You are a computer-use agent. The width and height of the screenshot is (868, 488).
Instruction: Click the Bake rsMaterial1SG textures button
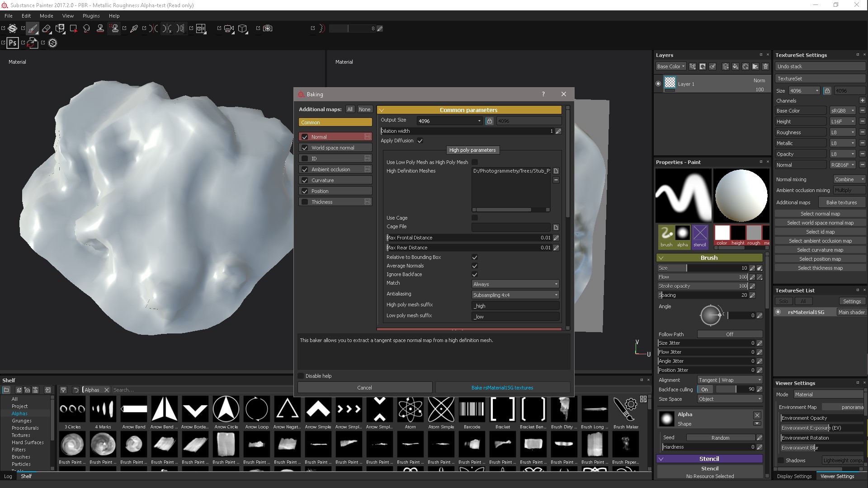click(x=501, y=387)
